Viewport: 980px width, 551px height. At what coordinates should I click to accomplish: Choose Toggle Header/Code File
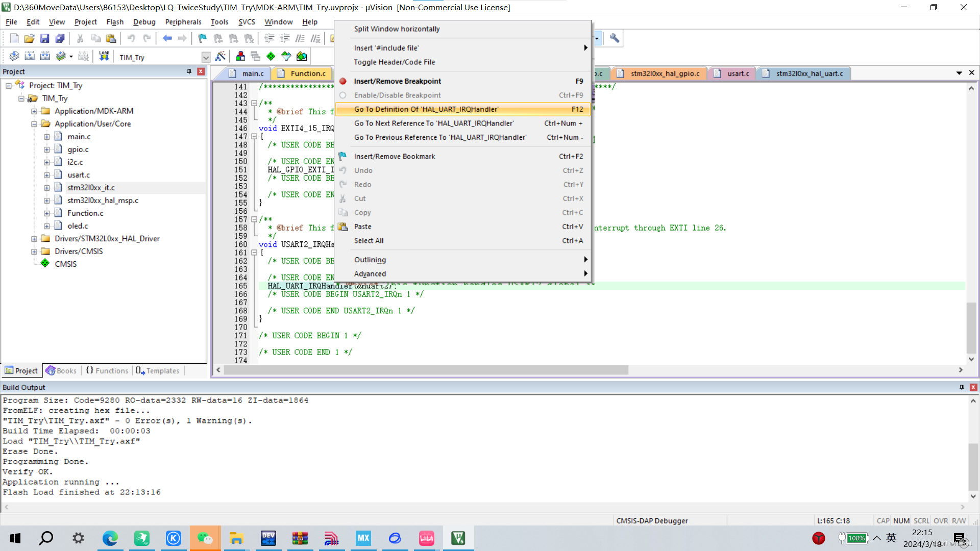coord(463,62)
